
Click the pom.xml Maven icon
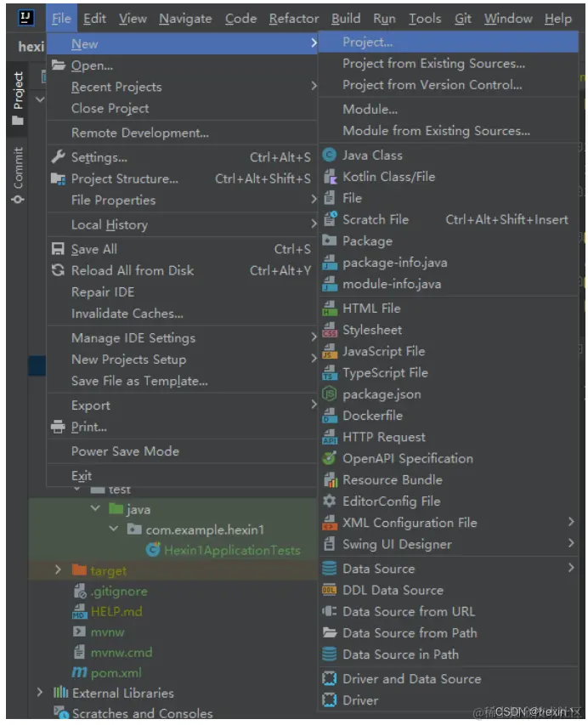tap(80, 672)
